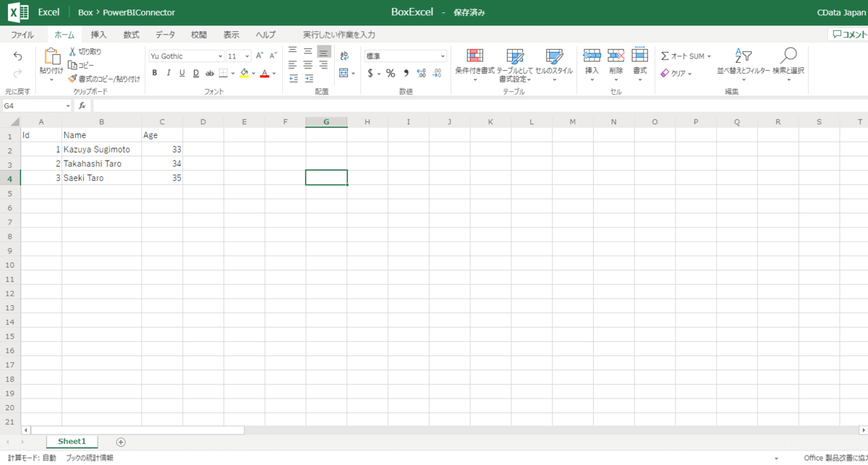
Task: Click the Undo arrow icon
Action: point(18,56)
